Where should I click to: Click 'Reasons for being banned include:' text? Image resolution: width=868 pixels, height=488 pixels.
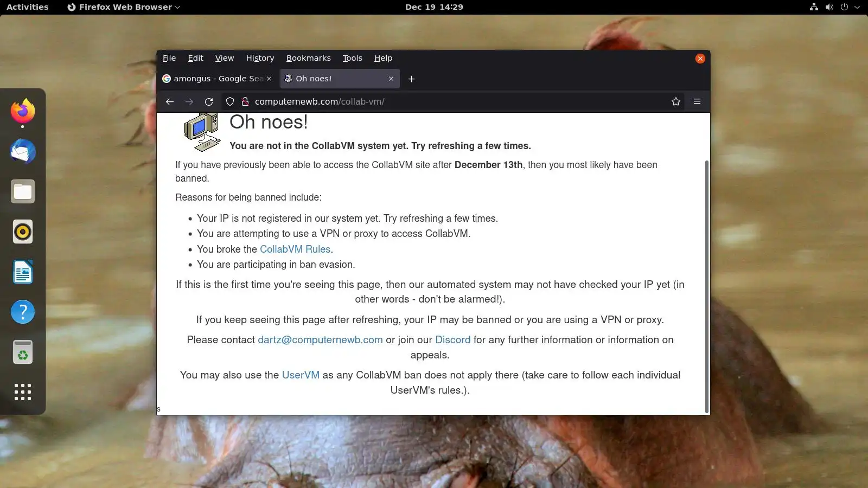click(248, 197)
